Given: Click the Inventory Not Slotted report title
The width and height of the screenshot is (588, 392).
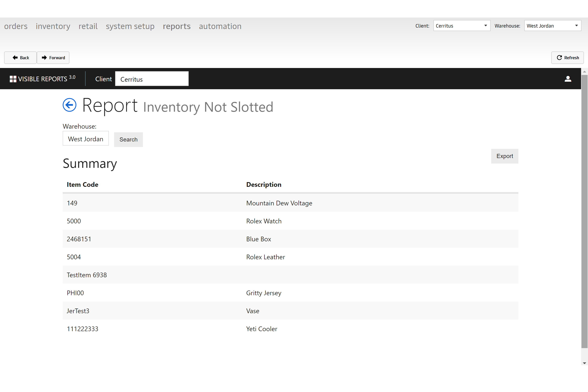Looking at the screenshot, I should pyautogui.click(x=208, y=107).
